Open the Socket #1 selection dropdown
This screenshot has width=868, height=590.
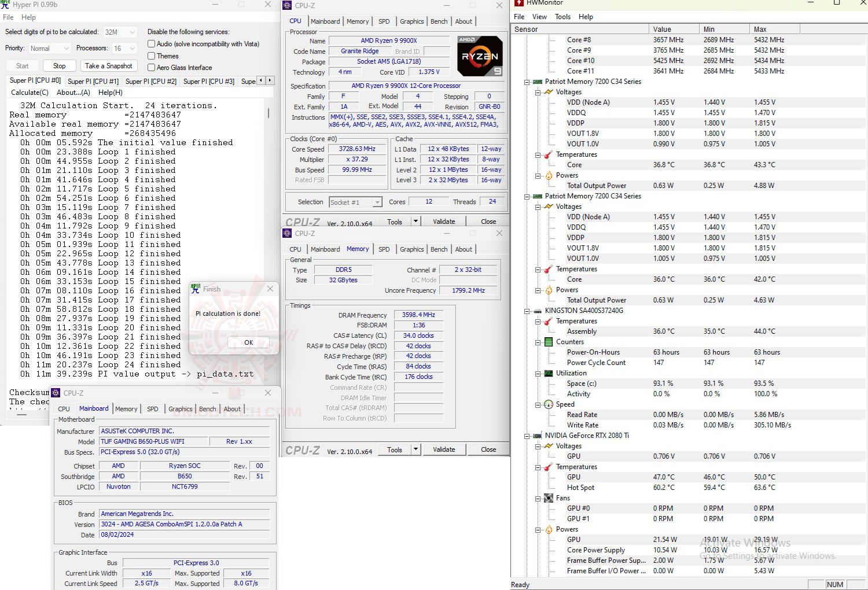[x=355, y=202]
